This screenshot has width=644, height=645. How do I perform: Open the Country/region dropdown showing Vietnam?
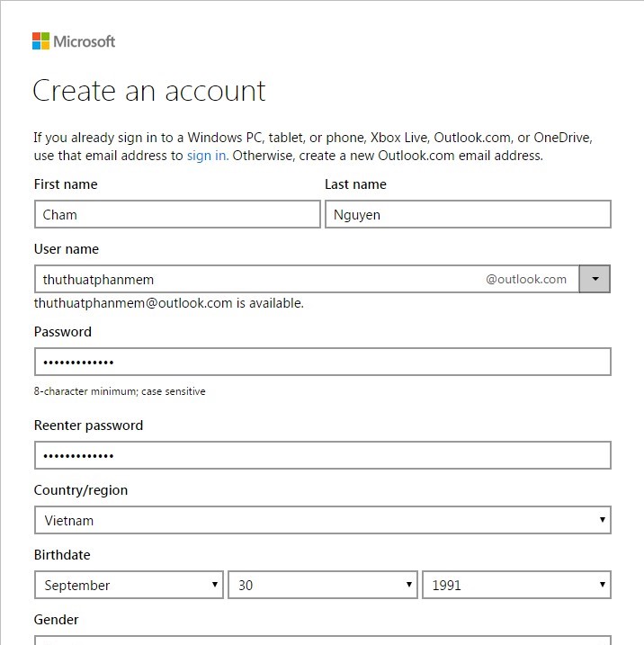point(323,520)
